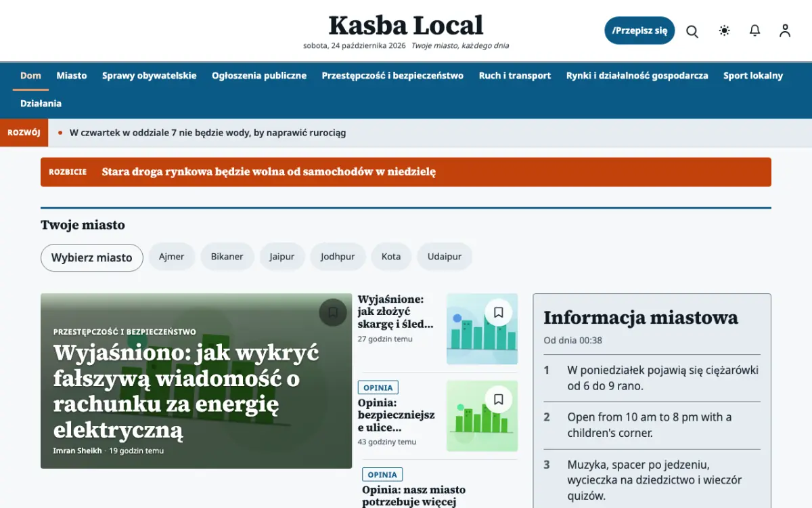
Task: Select the Jaipur city chip
Action: (282, 257)
